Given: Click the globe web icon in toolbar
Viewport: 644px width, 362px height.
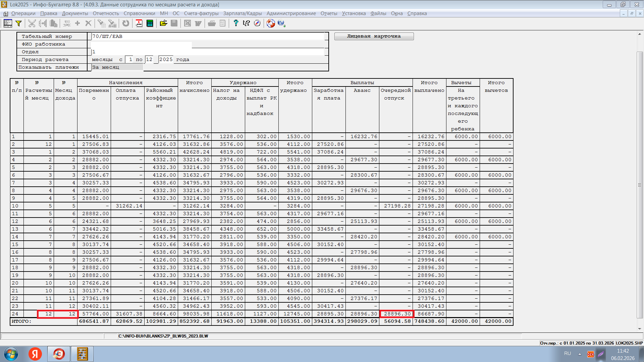Looking at the screenshot, I should click(281, 23).
